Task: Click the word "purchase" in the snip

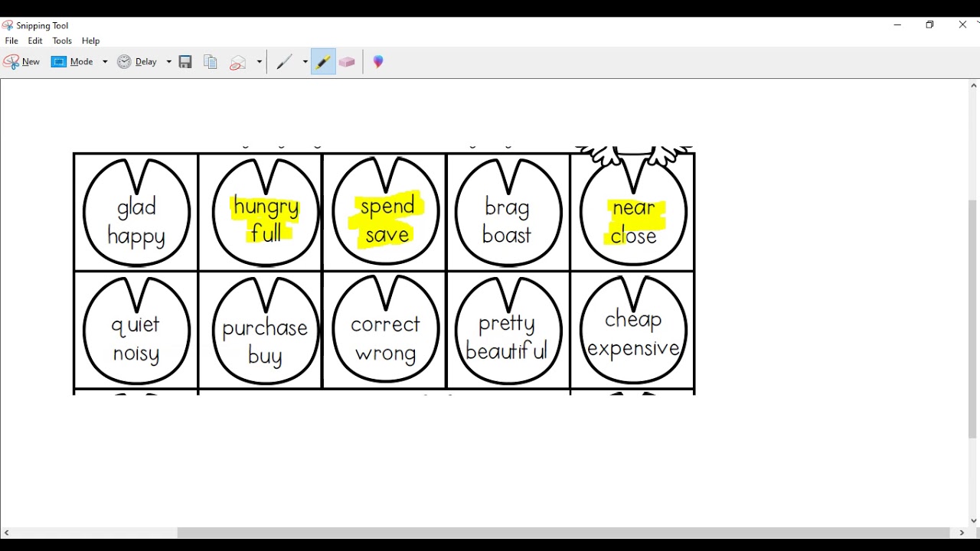Action: point(265,329)
